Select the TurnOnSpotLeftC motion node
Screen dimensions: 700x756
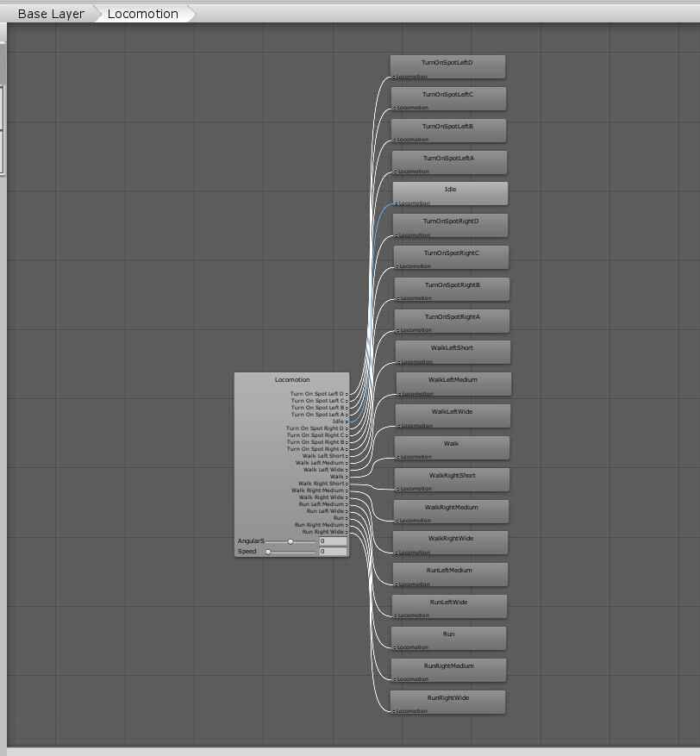448,99
